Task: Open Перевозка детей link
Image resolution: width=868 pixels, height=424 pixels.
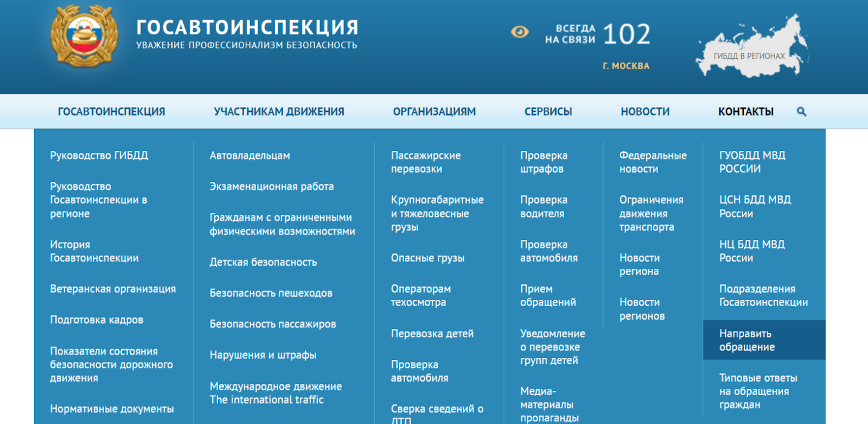Action: click(432, 334)
